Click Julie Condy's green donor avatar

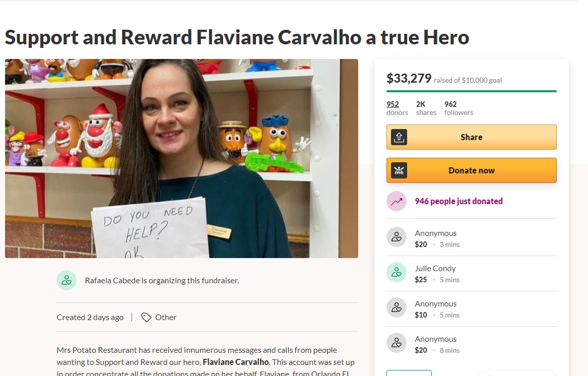[x=397, y=272]
